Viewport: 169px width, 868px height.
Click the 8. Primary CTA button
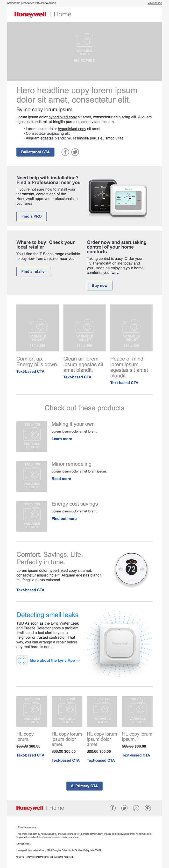click(x=84, y=786)
